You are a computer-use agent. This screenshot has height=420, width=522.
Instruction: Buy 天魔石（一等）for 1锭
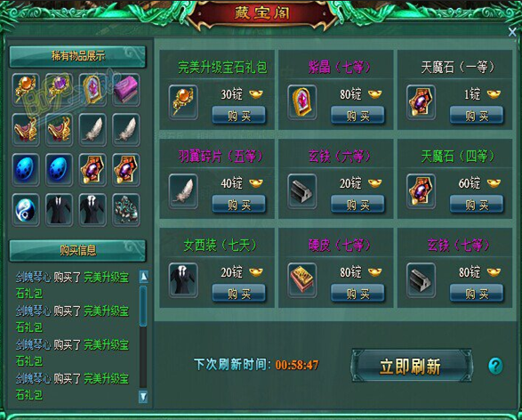(477, 116)
